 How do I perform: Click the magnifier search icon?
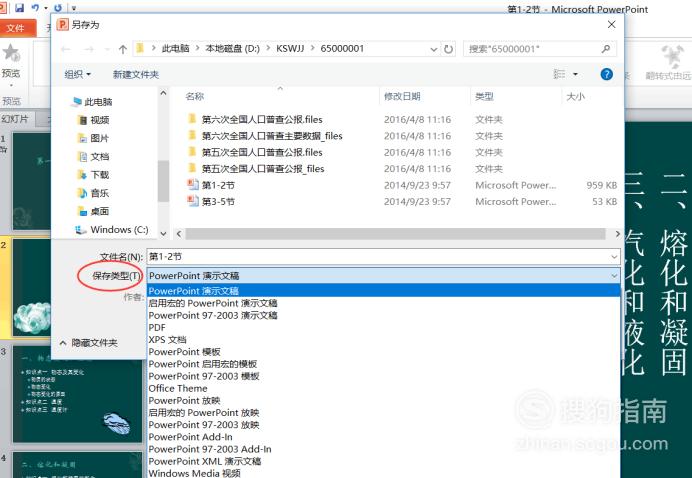click(606, 49)
